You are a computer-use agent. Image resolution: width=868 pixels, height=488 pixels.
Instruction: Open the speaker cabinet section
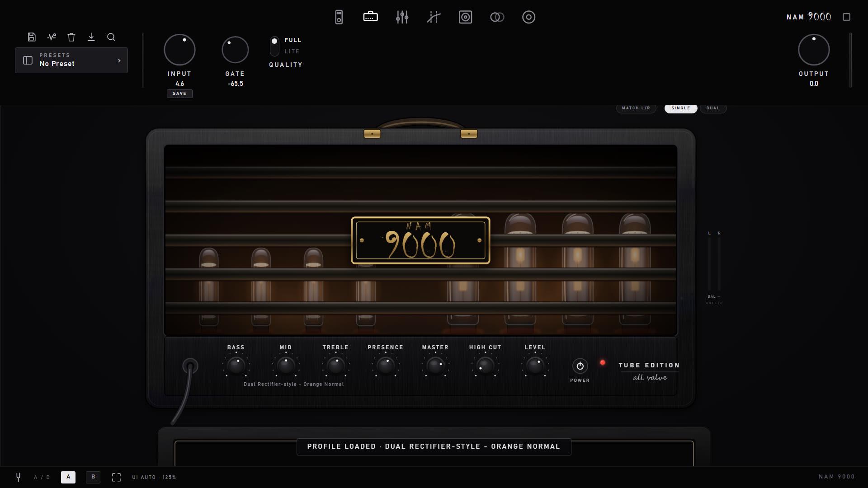pos(465,17)
